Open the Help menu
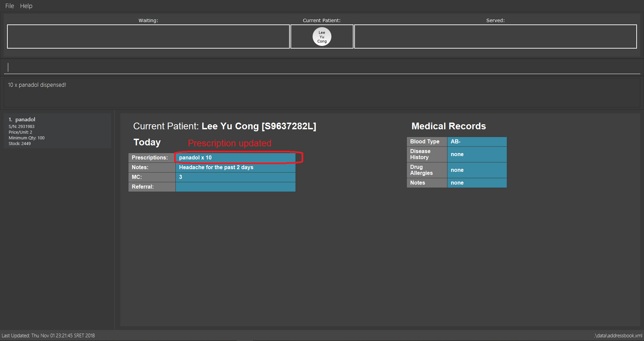Screen dimensions: 644x341 pos(26,6)
